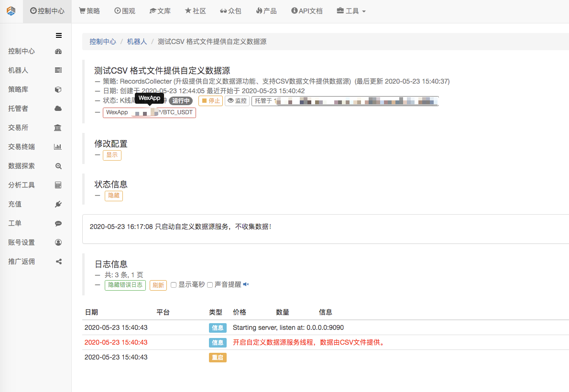569x392 pixels.
Task: Toggle the sound mute speaker icon
Action: 246,284
